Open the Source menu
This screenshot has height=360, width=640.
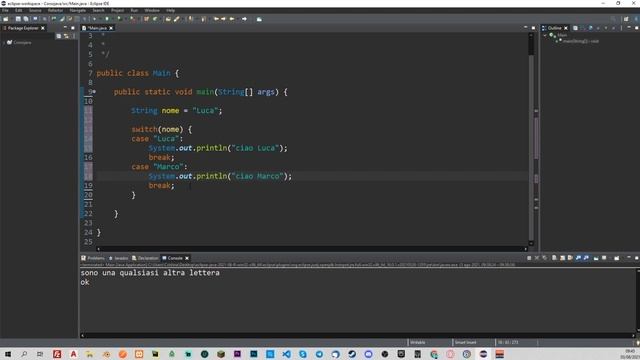click(x=35, y=10)
